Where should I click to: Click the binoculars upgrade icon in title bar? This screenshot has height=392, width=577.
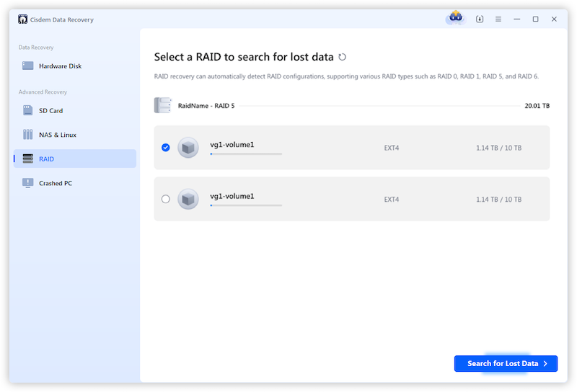click(454, 19)
